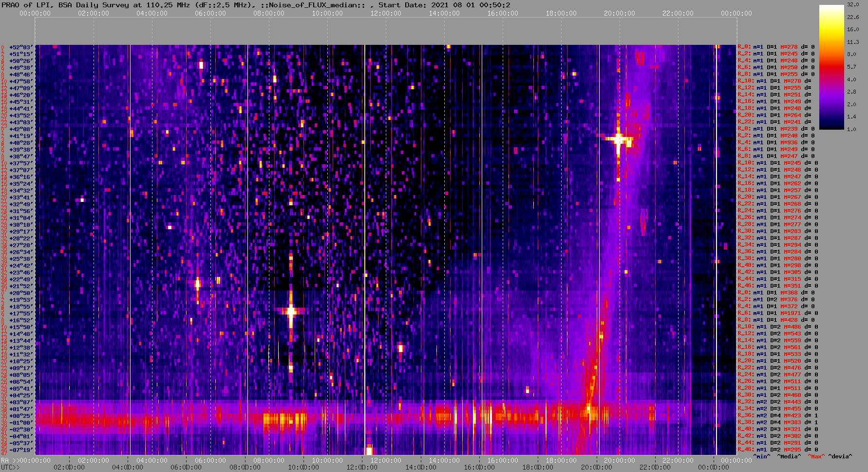Click the 1.0 value on the color scale
868x472 pixels.
[851, 129]
